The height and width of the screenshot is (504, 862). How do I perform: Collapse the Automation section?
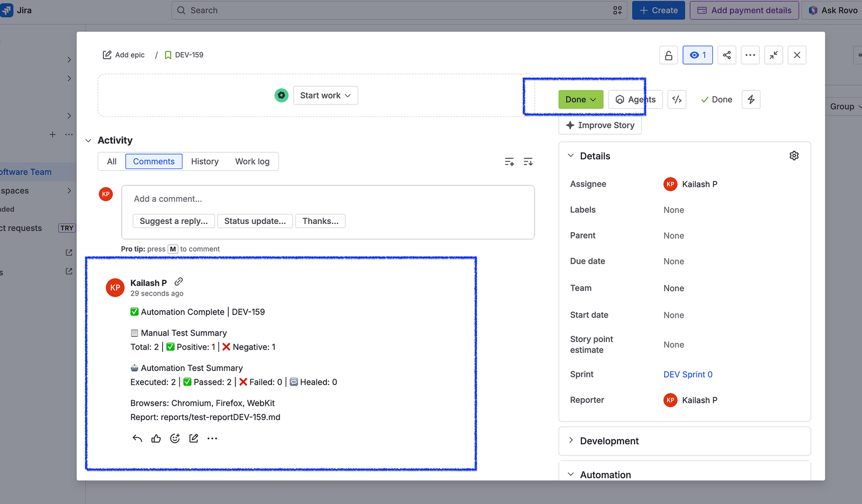(x=571, y=474)
